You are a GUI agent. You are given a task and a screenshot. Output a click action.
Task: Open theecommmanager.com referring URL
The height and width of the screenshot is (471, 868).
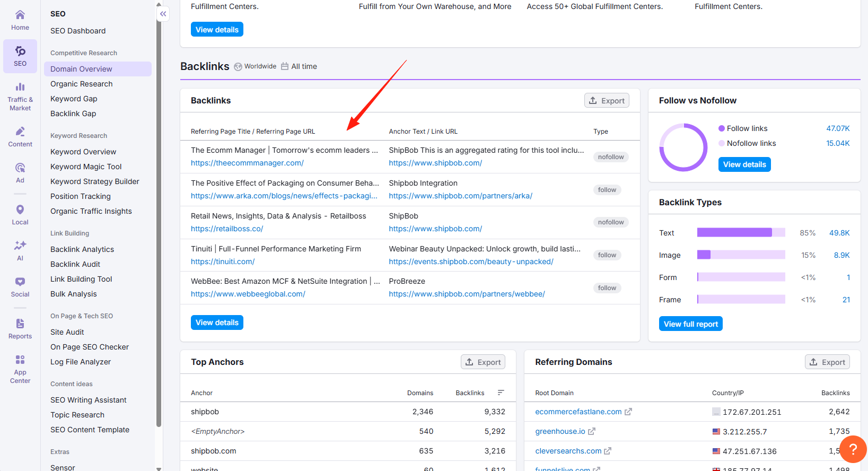click(247, 163)
